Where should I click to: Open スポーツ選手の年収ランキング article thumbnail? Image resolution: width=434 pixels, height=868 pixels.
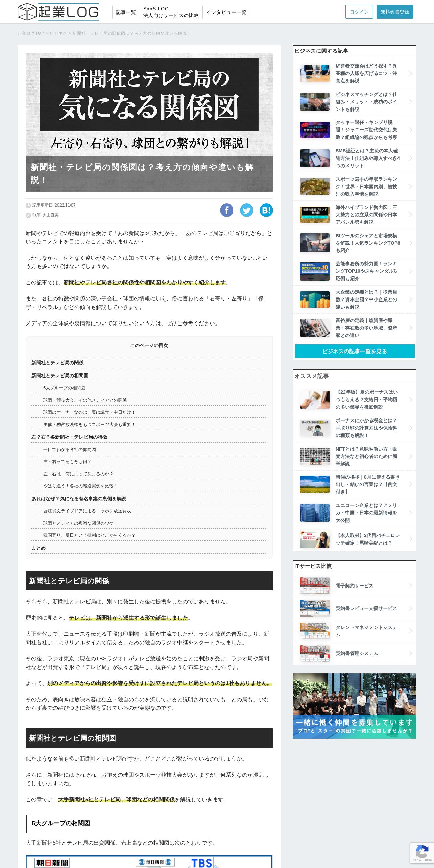315,187
